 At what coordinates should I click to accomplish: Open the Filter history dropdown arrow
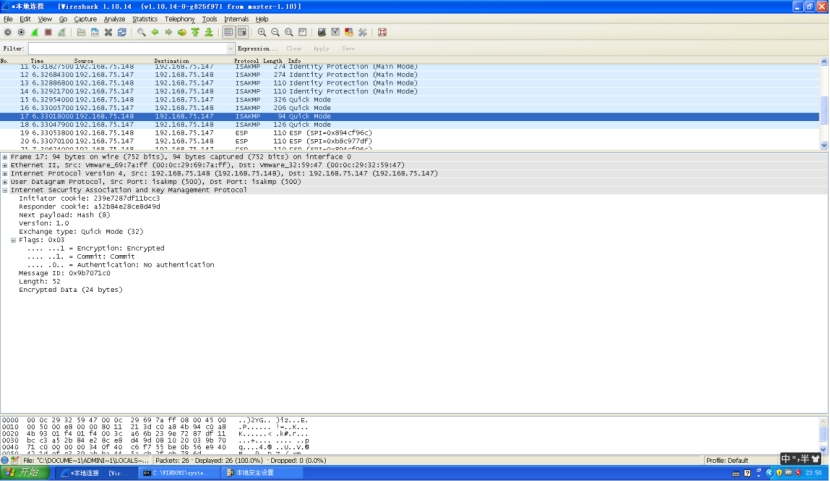[229, 48]
